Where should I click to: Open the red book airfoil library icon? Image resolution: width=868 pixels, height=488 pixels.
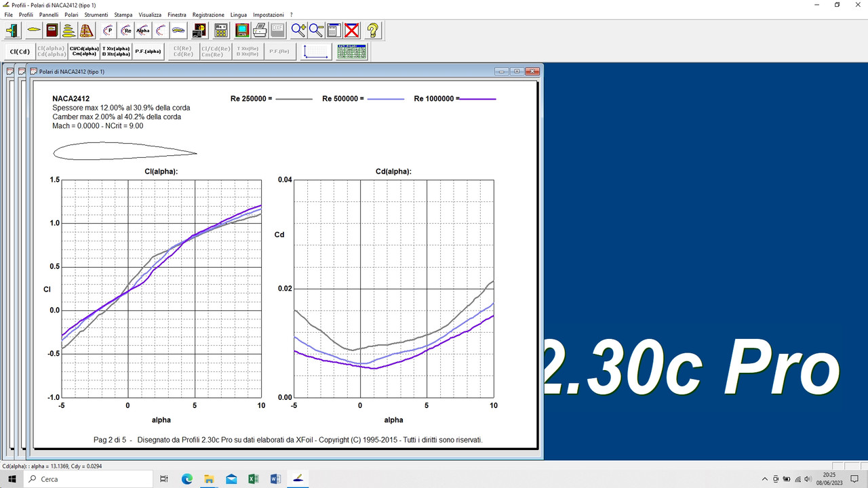51,30
